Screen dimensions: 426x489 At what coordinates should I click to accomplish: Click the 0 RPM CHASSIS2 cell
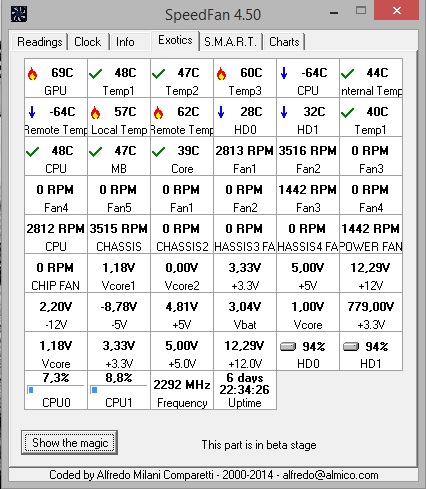(x=182, y=234)
